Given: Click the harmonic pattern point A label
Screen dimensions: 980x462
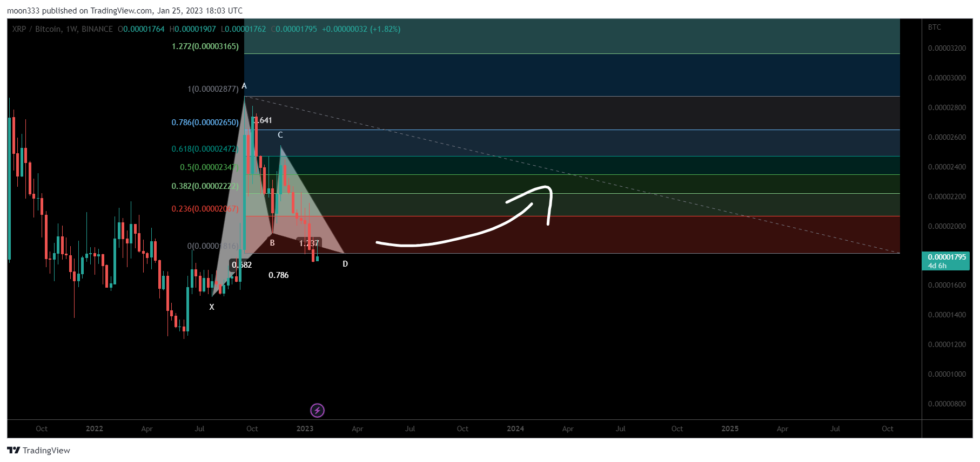Looking at the screenshot, I should 244,86.
